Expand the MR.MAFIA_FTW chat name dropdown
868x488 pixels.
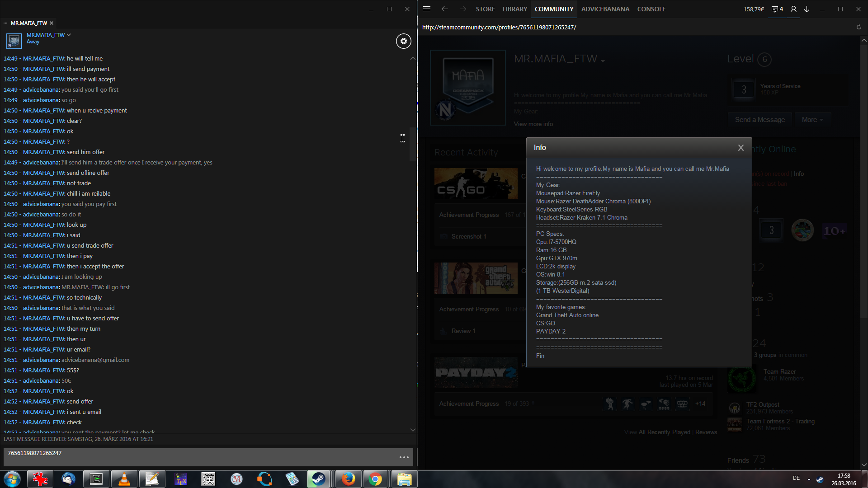coord(69,35)
